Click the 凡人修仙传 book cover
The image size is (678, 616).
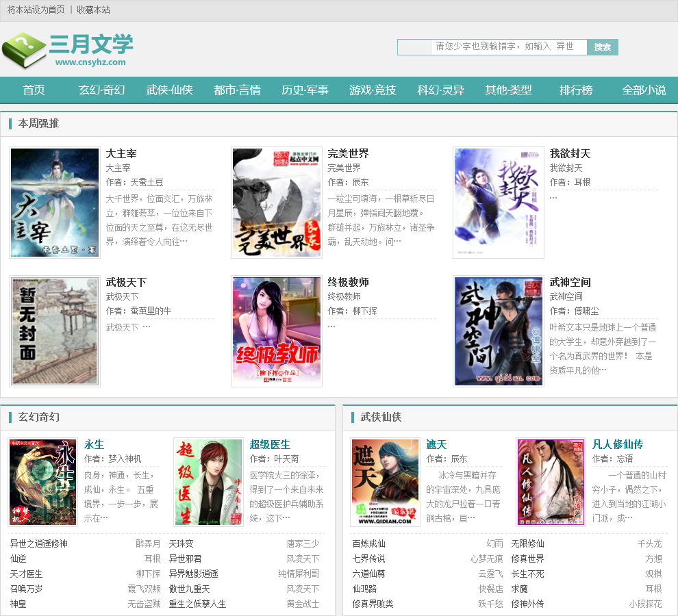coord(551,482)
